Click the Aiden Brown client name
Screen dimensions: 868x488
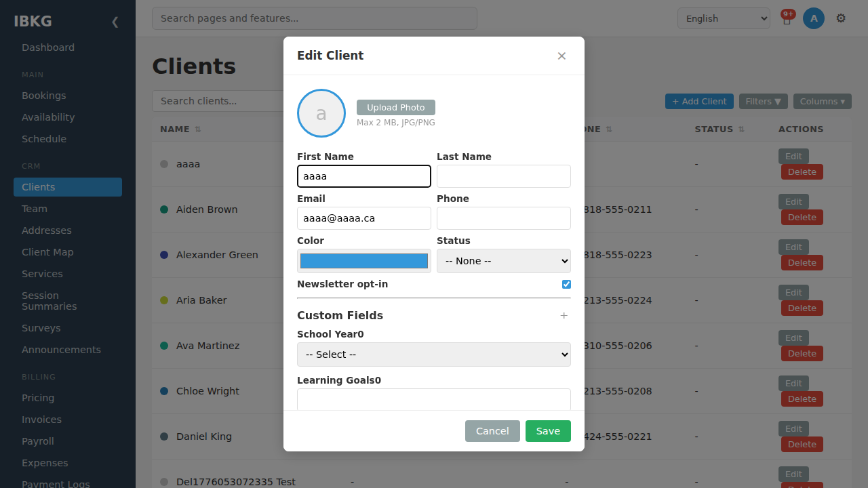point(207,209)
